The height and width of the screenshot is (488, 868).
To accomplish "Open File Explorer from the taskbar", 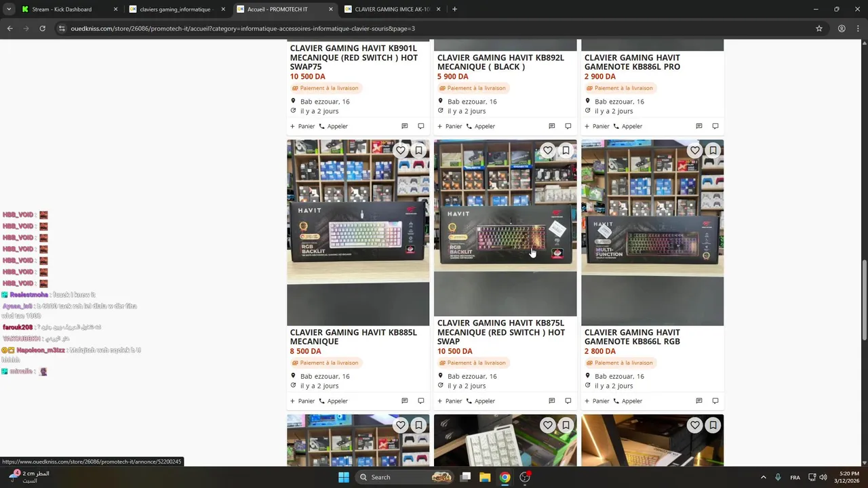I will tap(485, 477).
